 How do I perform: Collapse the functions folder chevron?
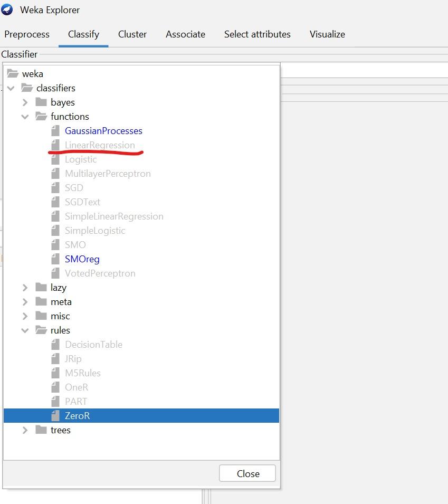coord(25,117)
